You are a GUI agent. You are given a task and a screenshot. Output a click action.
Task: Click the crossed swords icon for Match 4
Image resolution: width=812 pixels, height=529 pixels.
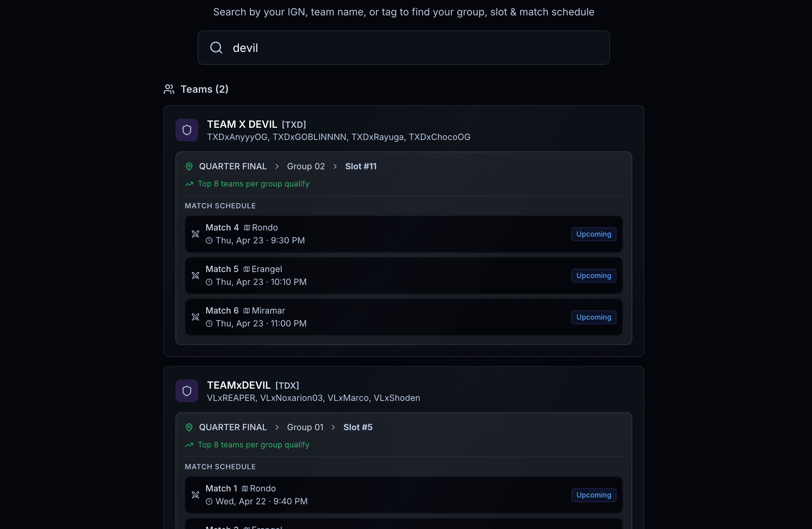(x=195, y=234)
